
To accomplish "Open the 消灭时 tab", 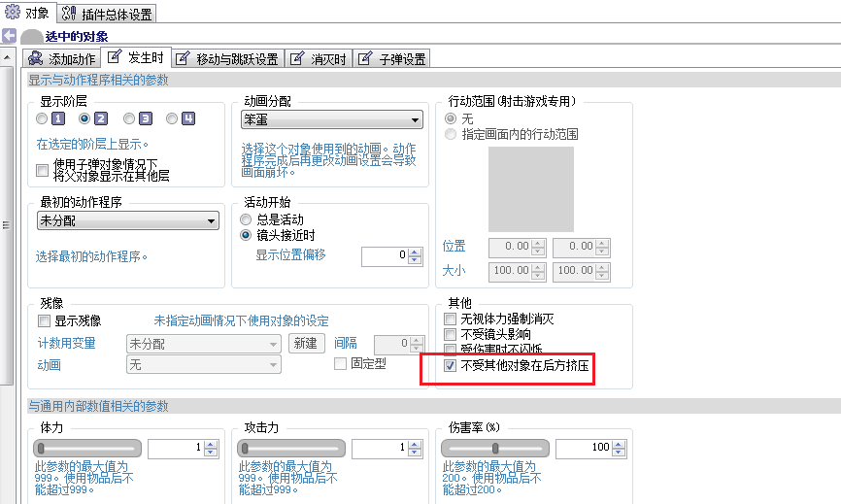I will coord(320,58).
